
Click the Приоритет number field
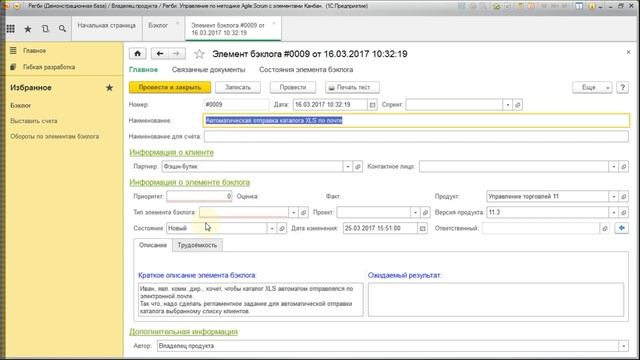click(x=199, y=196)
